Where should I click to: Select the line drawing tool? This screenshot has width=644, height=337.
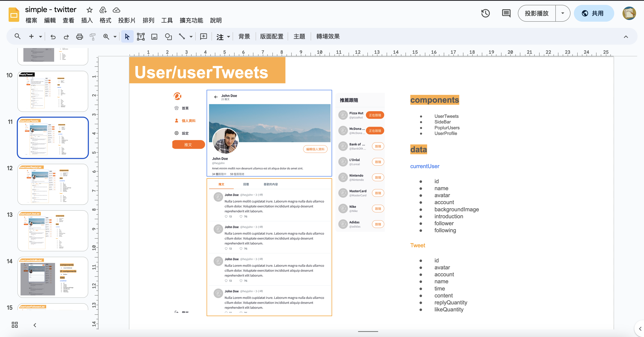182,36
